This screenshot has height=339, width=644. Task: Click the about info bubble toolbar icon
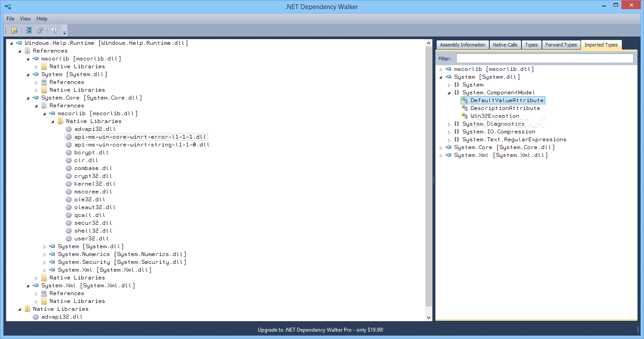[x=54, y=30]
